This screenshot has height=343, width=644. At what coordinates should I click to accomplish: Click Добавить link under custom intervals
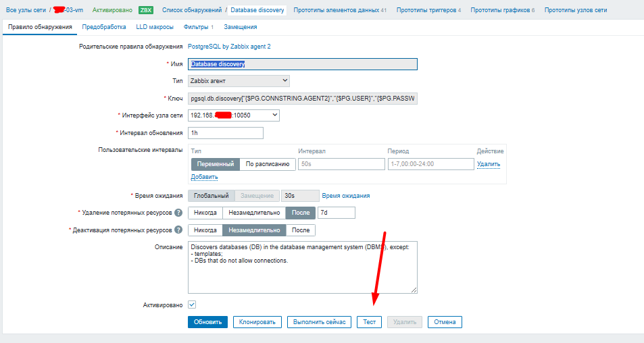point(204,177)
